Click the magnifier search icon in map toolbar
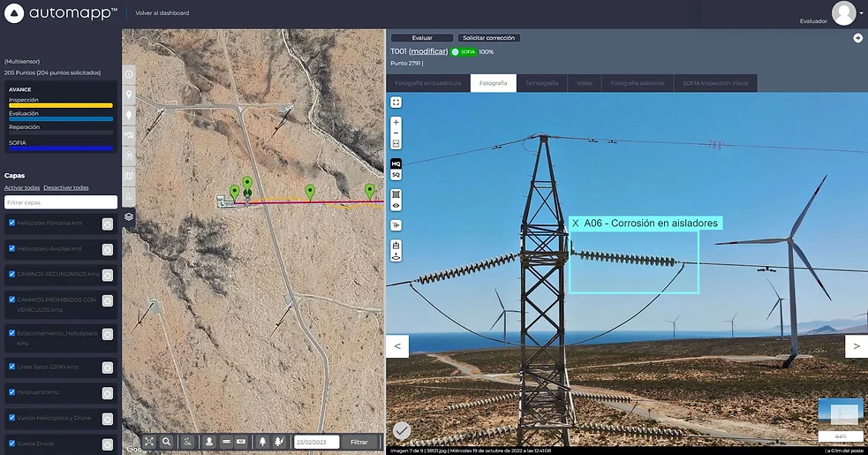The image size is (868, 455). [166, 442]
